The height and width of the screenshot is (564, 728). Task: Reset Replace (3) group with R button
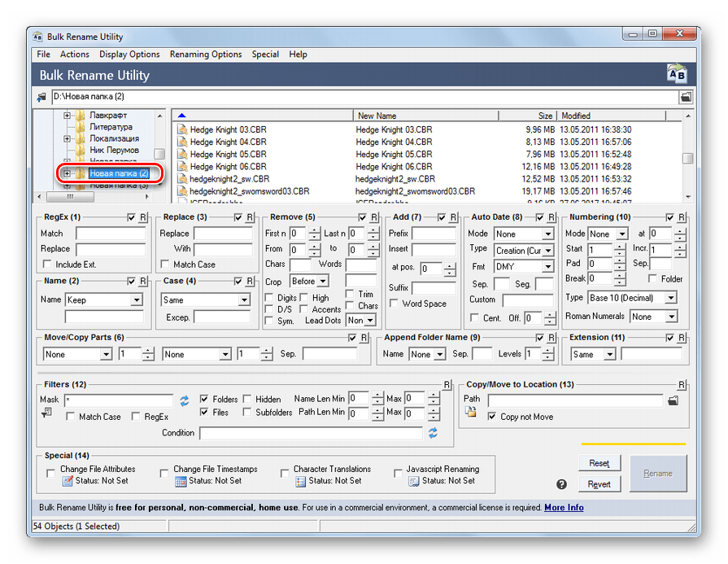[x=250, y=217]
